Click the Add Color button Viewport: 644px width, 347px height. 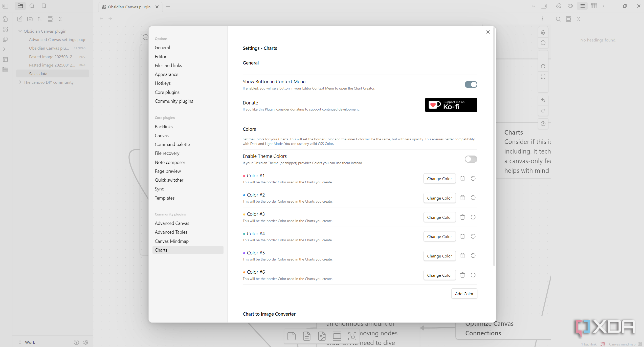[x=464, y=294]
